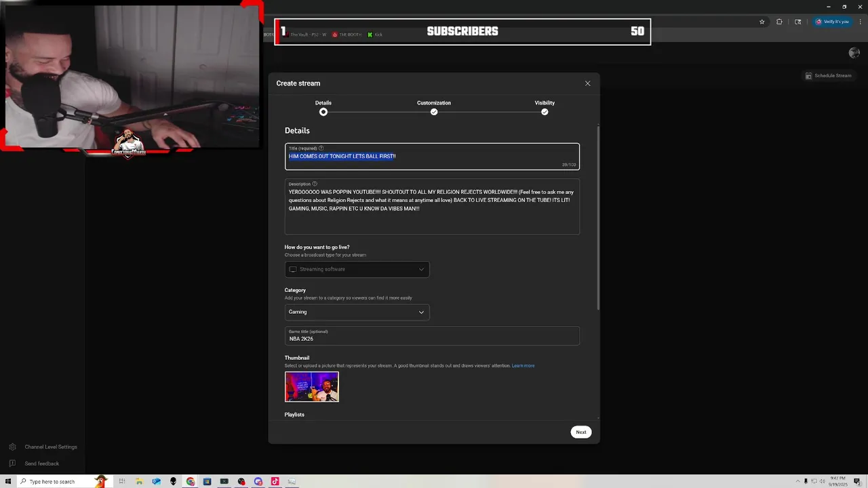The width and height of the screenshot is (868, 488).
Task: Open the browser Extensions puzzle icon
Action: (779, 22)
